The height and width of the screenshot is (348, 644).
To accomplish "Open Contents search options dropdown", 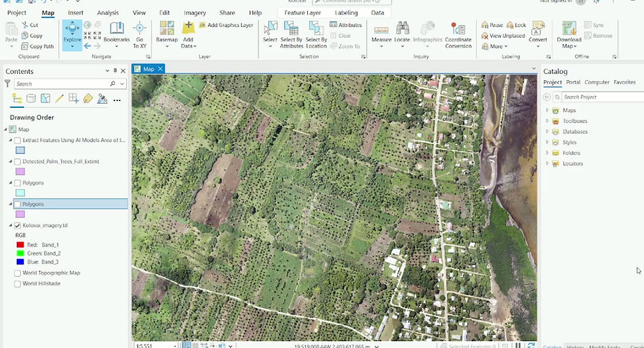I will pyautogui.click(x=122, y=84).
